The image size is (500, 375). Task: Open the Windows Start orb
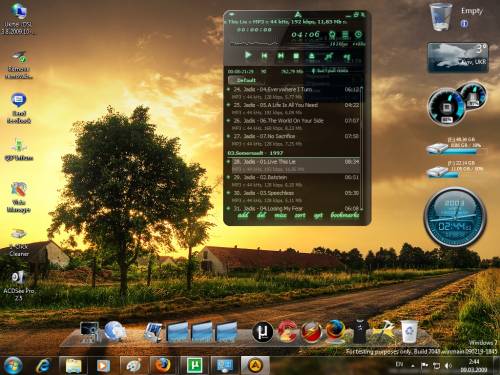[13, 365]
